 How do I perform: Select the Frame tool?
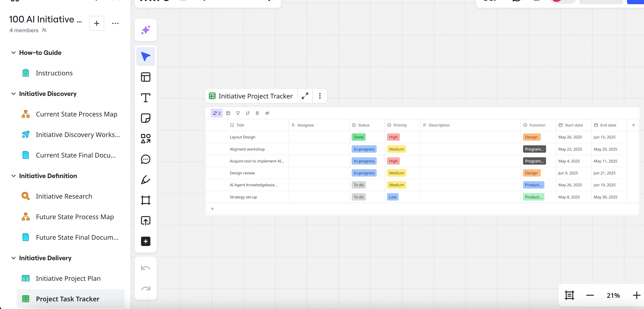145,200
